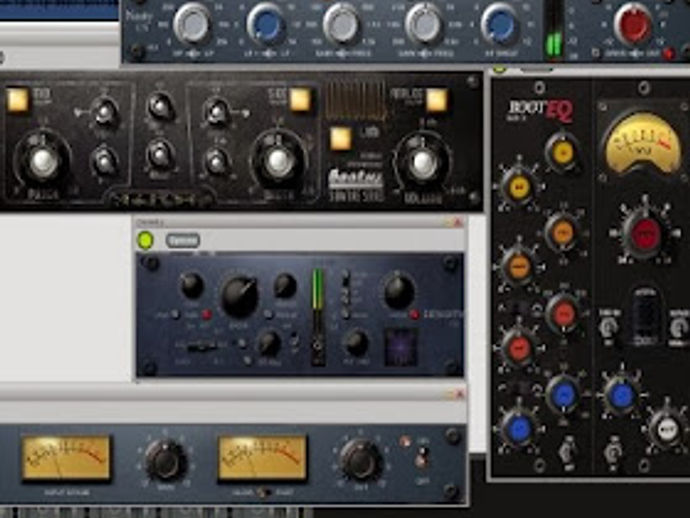Click the green power button in Density window
The image size is (690, 518).
coord(145,240)
